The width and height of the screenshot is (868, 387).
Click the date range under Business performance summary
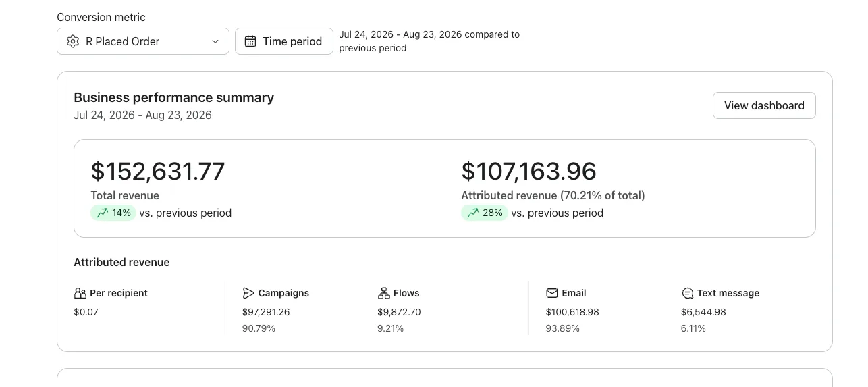coord(142,115)
